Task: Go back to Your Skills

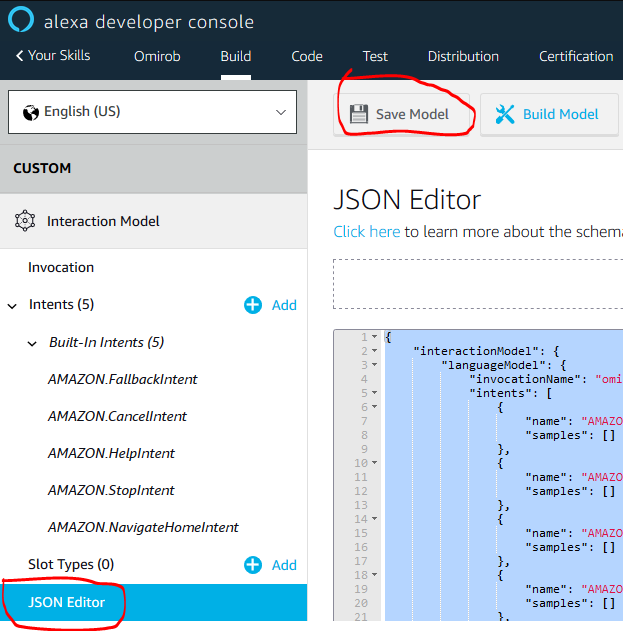Action: pyautogui.click(x=53, y=56)
